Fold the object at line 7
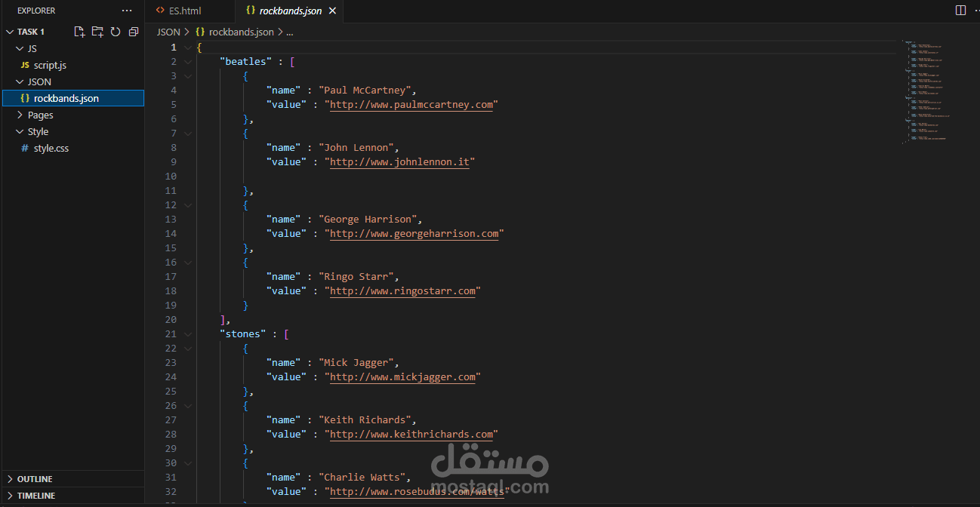 (x=188, y=134)
